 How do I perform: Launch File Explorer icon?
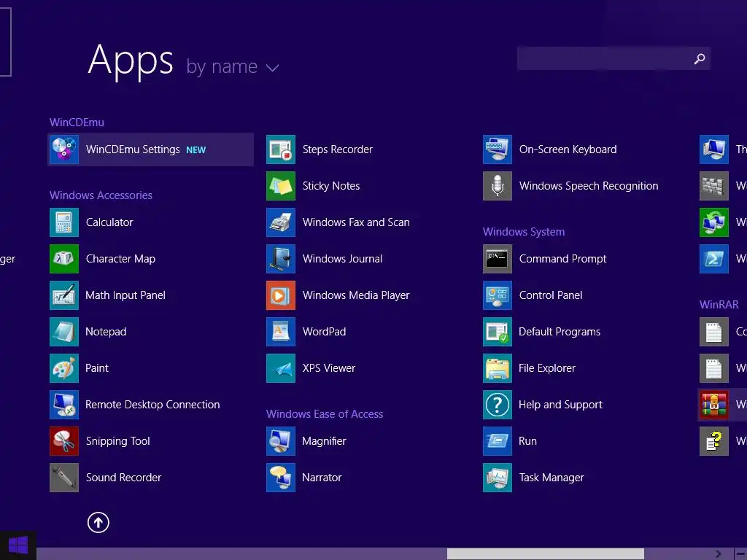[498, 368]
